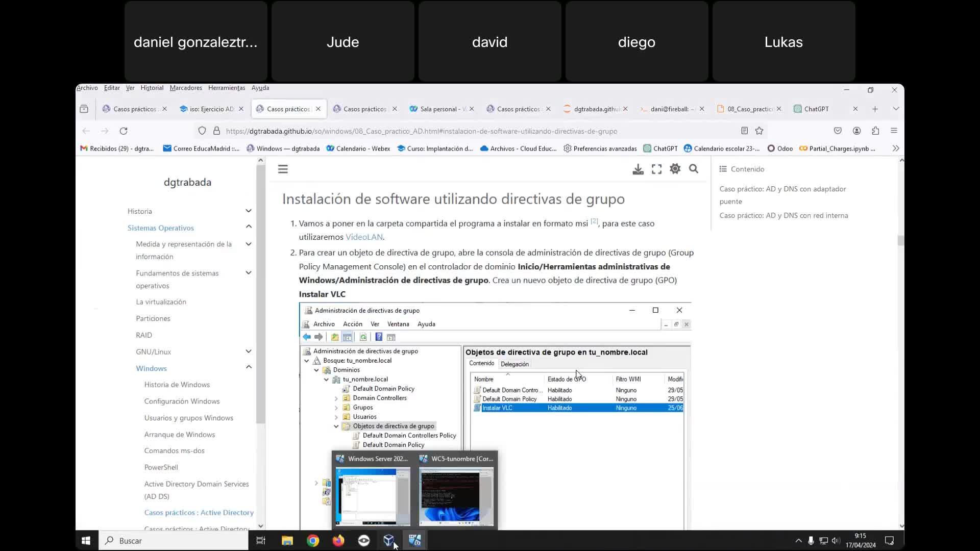Viewport: 980px width, 551px height.
Task: Switch to the ChatGPT tab
Action: pyautogui.click(x=816, y=109)
